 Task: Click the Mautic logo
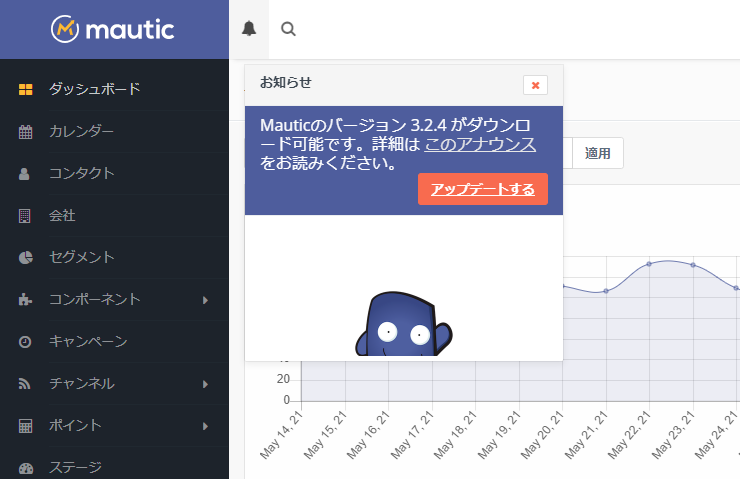pyautogui.click(x=113, y=30)
